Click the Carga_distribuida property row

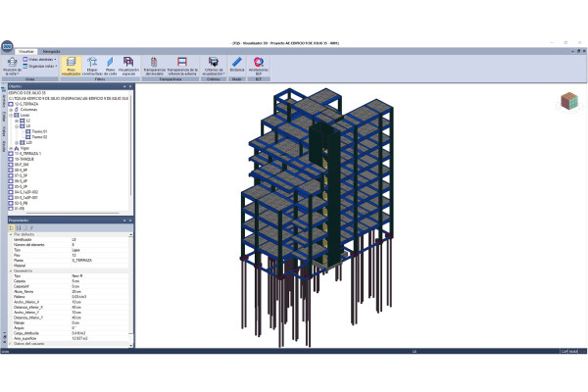(69, 333)
